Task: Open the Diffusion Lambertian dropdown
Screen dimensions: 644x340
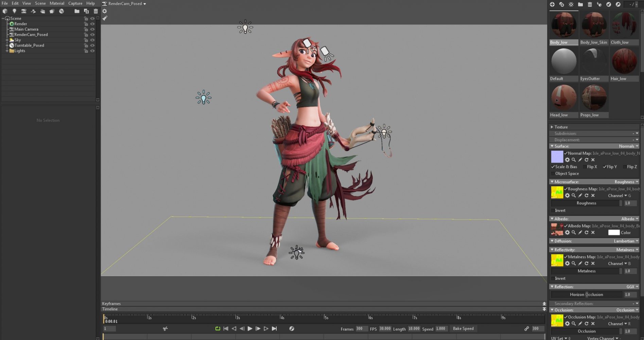Action: 626,241
